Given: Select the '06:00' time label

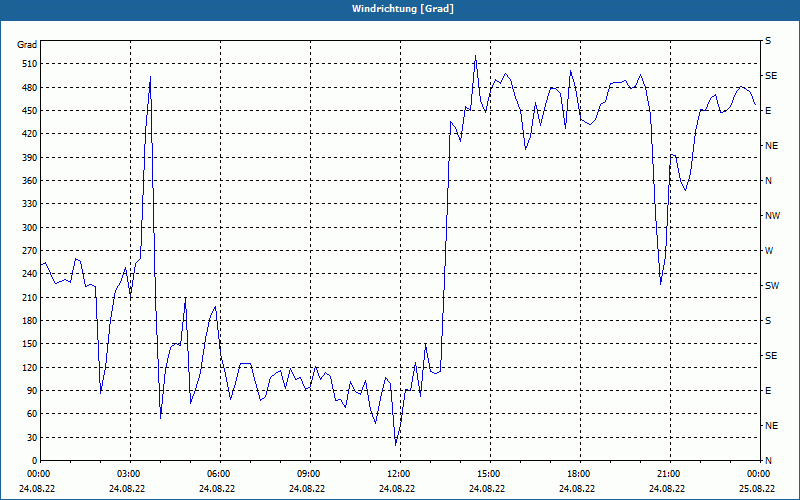Looking at the screenshot, I should click(x=217, y=474).
